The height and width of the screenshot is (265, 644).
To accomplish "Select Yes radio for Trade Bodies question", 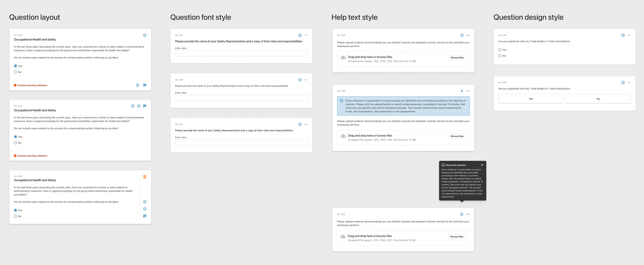I will point(500,50).
